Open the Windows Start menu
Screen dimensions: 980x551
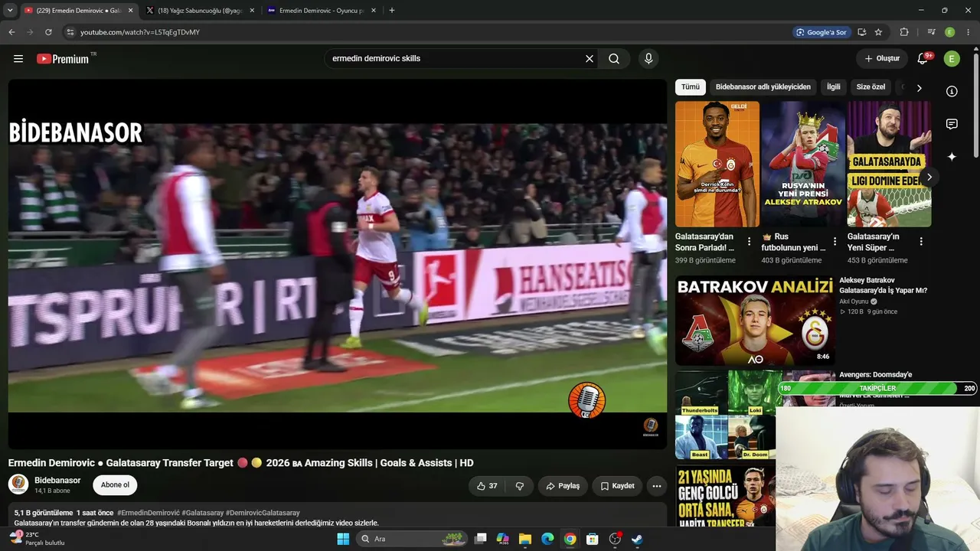click(x=343, y=539)
